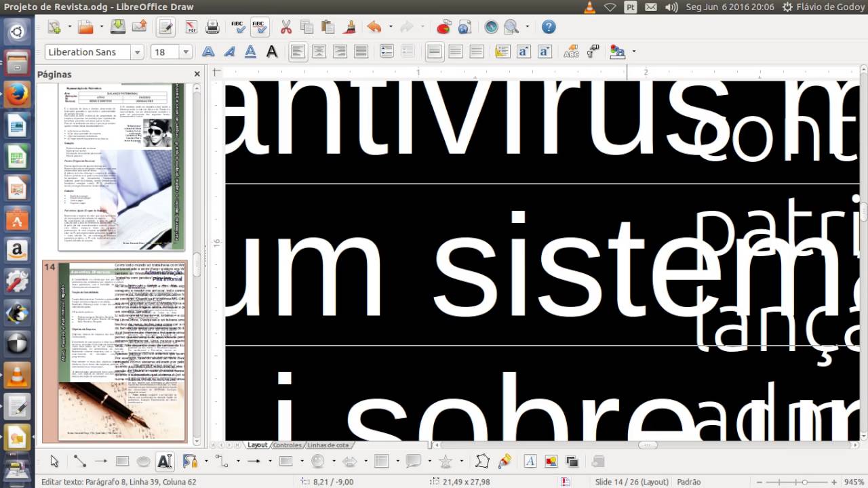
Task: Switch to the Layout layer tab
Action: (x=257, y=445)
